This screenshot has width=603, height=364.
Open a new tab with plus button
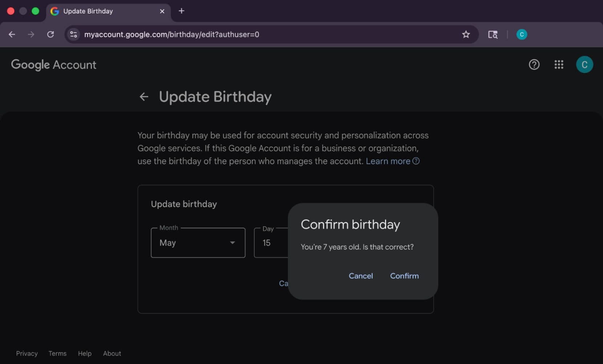(182, 11)
